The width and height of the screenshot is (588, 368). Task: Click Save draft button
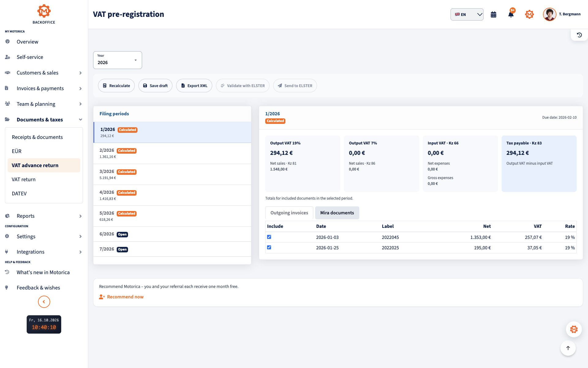point(155,86)
